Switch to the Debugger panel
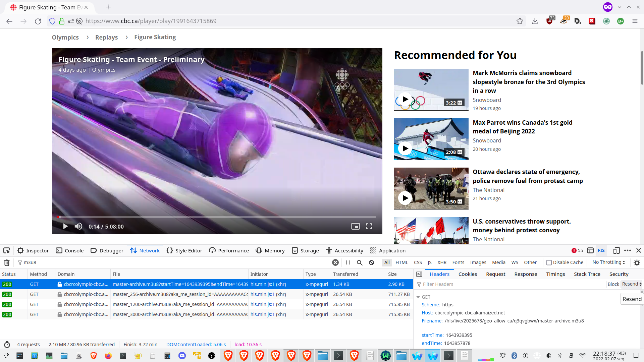 [x=107, y=251]
